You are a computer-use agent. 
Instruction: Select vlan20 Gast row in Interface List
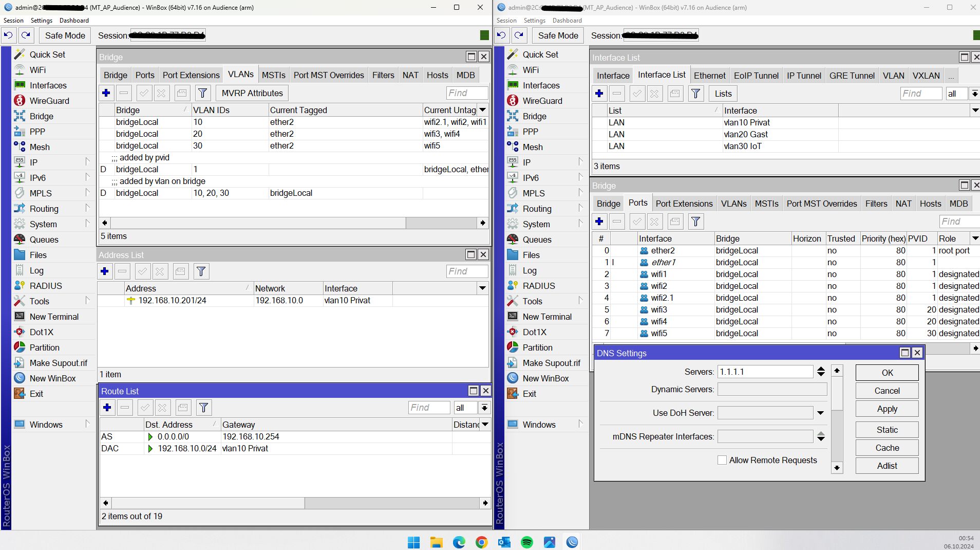coord(785,135)
